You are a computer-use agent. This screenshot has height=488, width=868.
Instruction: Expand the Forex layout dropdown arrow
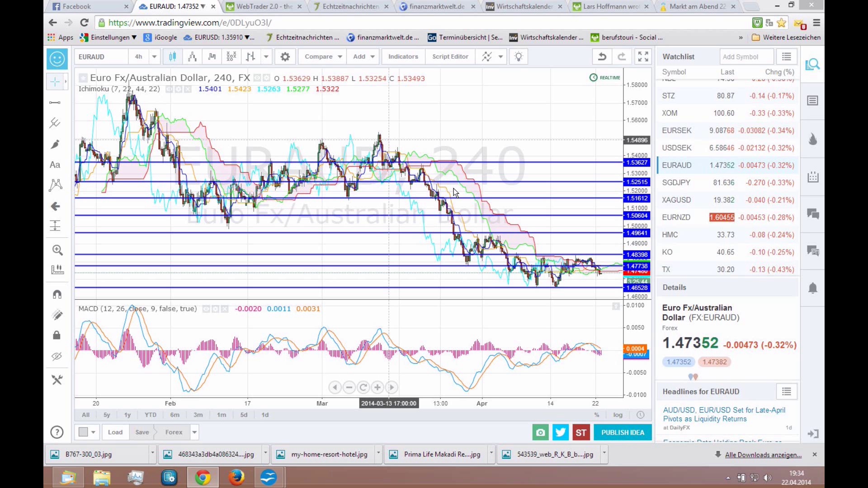[x=194, y=432]
